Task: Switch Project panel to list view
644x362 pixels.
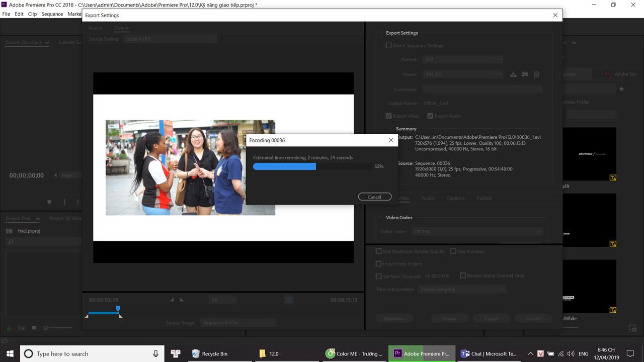Action: tap(22, 328)
